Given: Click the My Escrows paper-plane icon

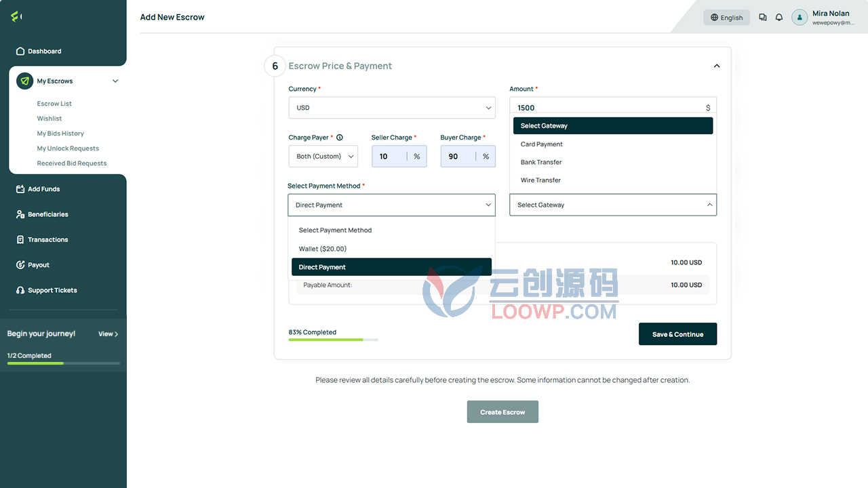Looking at the screenshot, I should pyautogui.click(x=25, y=81).
